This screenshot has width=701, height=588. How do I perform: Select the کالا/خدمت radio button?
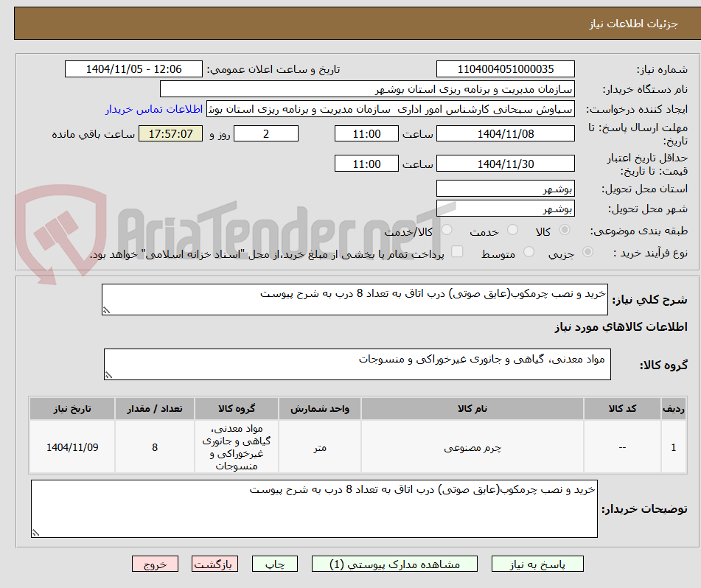click(x=447, y=230)
